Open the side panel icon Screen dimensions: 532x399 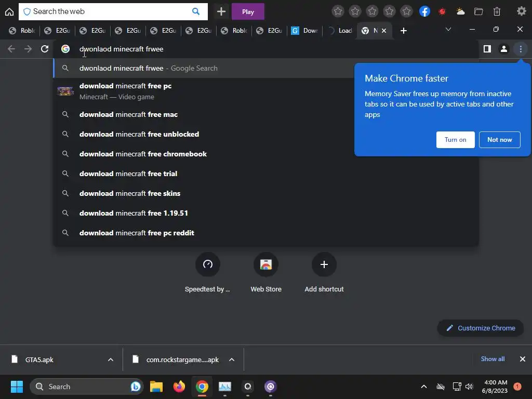(x=487, y=49)
